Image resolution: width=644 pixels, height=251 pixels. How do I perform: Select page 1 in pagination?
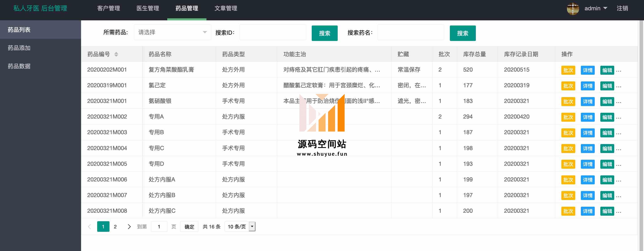pyautogui.click(x=103, y=227)
